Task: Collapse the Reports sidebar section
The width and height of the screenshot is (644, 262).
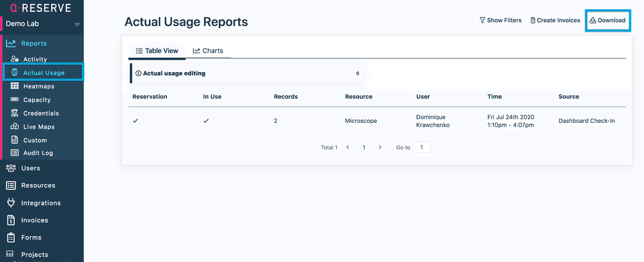Action: click(33, 44)
